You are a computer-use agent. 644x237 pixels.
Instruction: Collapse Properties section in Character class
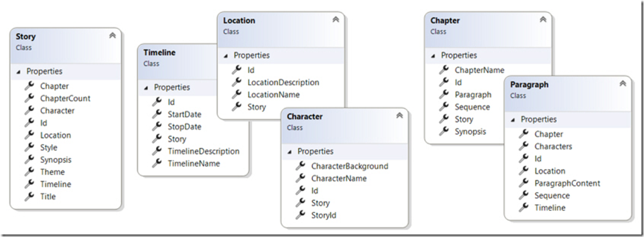click(289, 152)
